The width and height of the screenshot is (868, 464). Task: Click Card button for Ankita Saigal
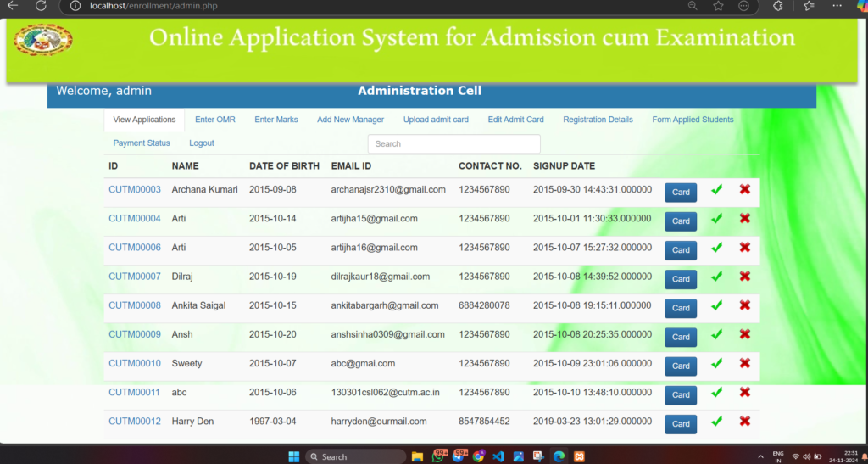681,308
